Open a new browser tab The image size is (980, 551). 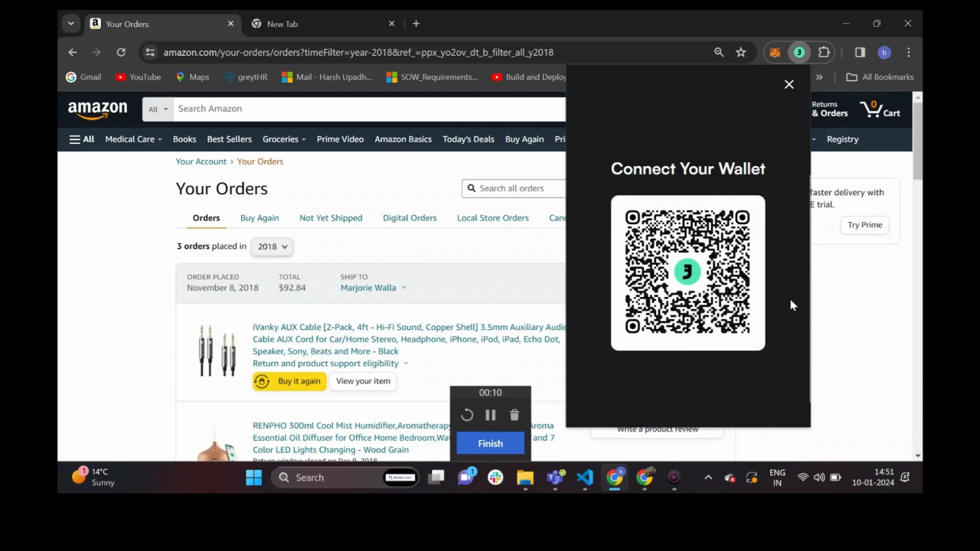click(416, 24)
